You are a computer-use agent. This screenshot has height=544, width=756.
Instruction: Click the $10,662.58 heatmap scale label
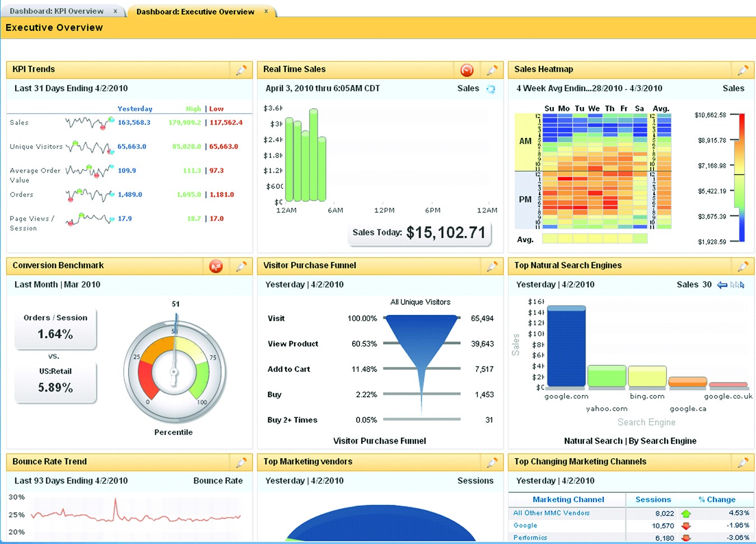[710, 115]
